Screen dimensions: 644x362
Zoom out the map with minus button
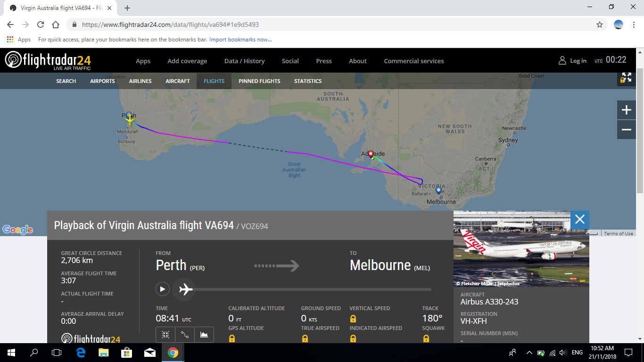click(627, 130)
